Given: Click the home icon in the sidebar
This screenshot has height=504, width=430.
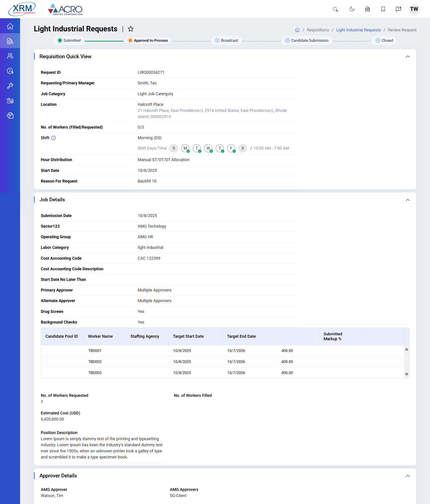Looking at the screenshot, I should (x=10, y=26).
